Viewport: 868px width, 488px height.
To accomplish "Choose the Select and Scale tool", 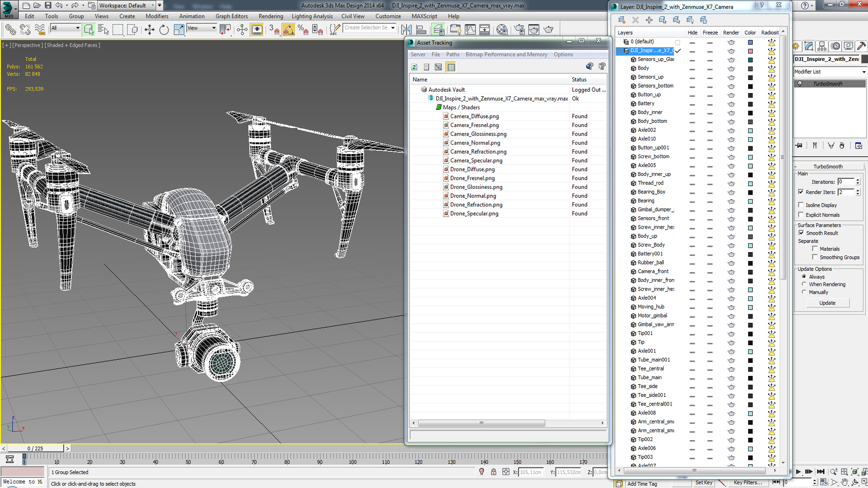I will click(179, 30).
